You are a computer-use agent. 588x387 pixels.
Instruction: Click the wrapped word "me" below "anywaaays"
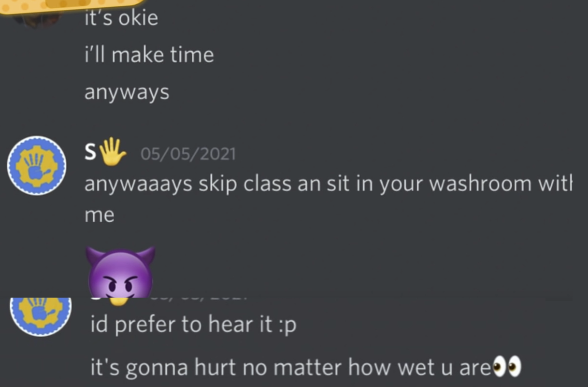point(99,215)
